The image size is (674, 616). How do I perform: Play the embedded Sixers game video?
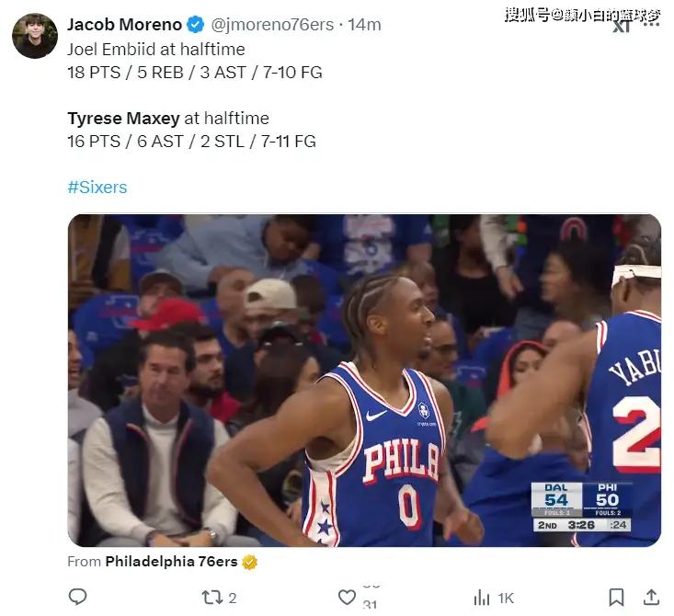[364, 381]
